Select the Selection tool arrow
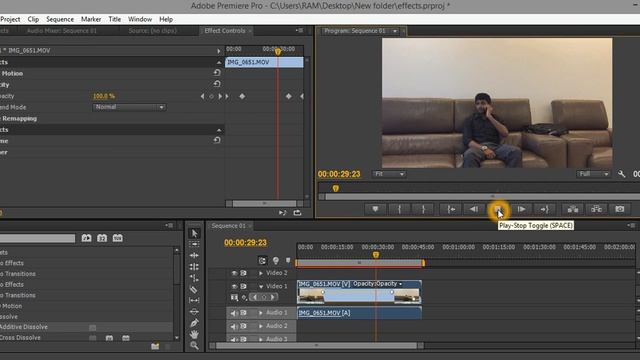The width and height of the screenshot is (640, 360). point(194,233)
